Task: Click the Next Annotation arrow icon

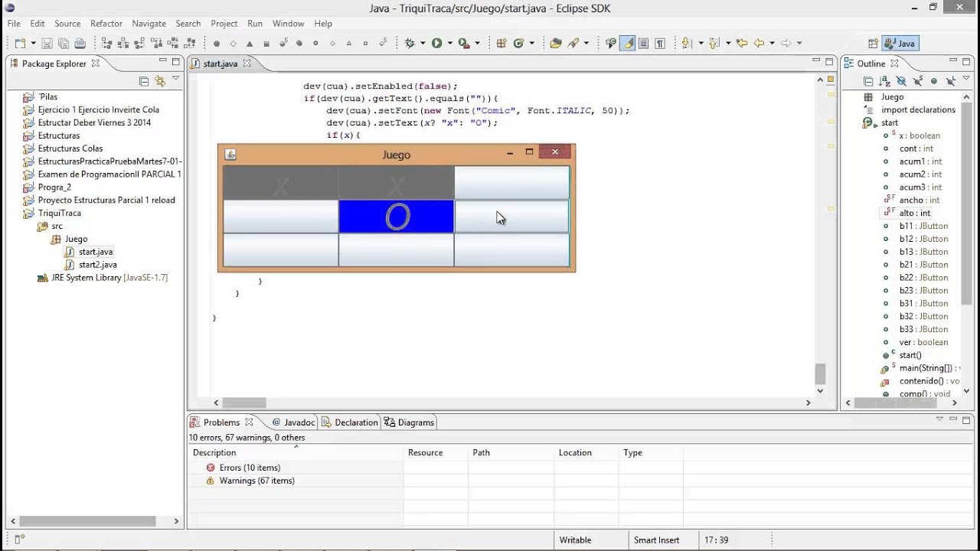Action: (x=687, y=44)
